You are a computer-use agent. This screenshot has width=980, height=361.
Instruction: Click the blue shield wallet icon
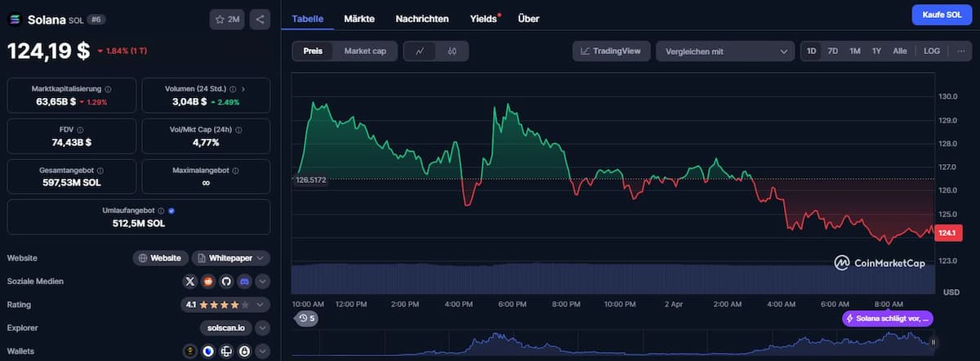(208, 351)
